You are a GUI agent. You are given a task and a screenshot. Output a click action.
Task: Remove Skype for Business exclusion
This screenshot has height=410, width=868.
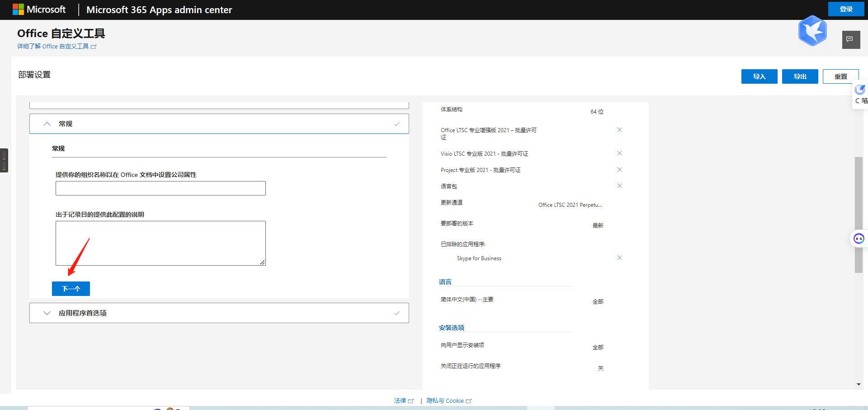619,258
